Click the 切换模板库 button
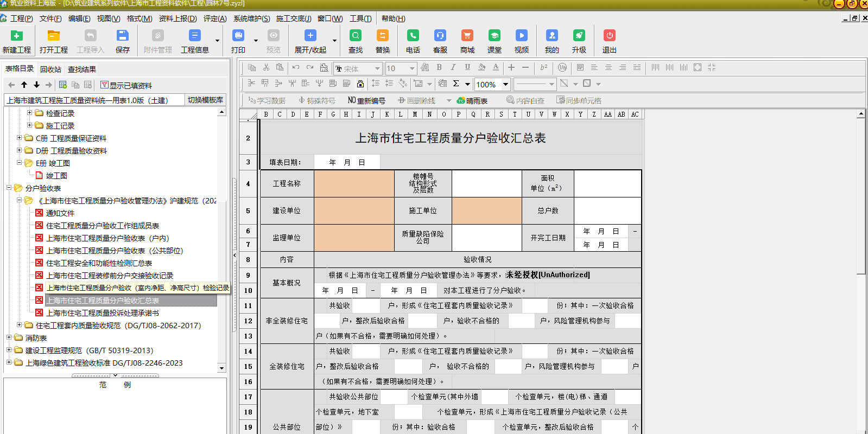This screenshot has width=868, height=434. coord(205,100)
